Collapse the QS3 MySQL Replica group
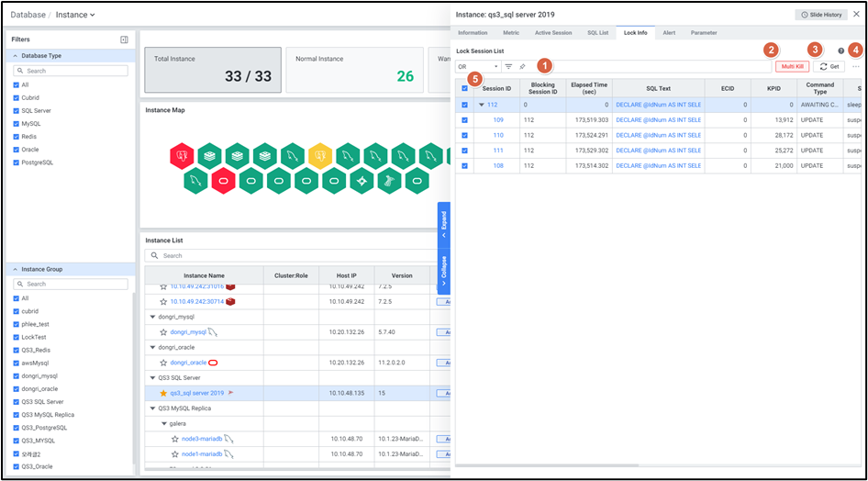 (152, 408)
